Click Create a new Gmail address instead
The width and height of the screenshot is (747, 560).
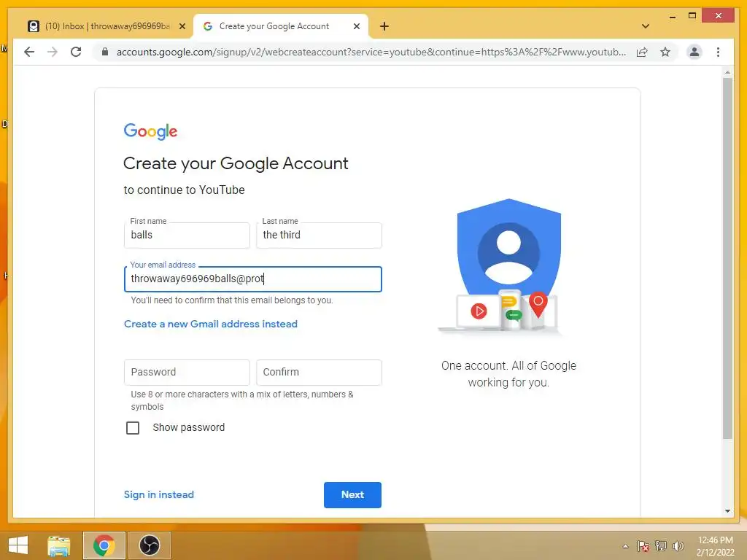point(211,324)
